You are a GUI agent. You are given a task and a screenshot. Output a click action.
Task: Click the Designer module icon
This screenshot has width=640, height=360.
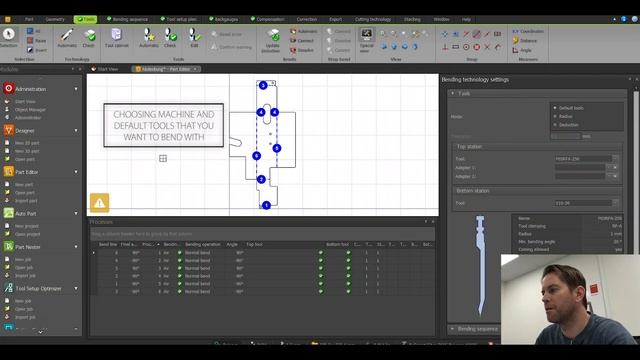9,130
